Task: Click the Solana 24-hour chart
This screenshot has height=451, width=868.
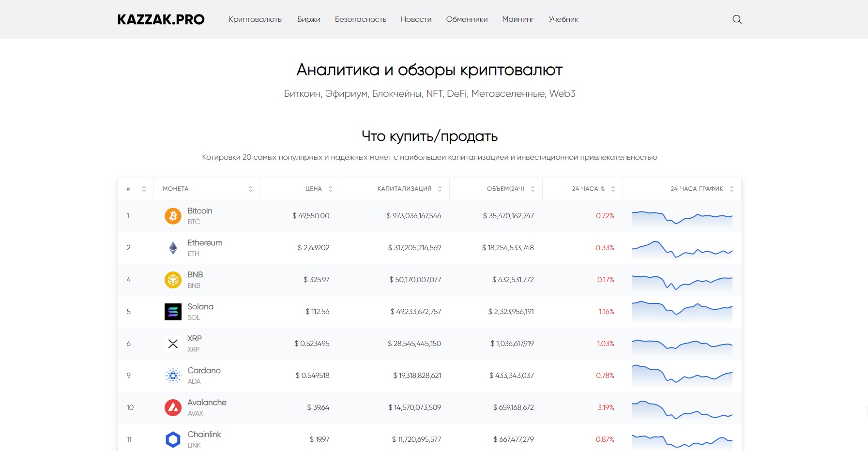Action: [682, 312]
